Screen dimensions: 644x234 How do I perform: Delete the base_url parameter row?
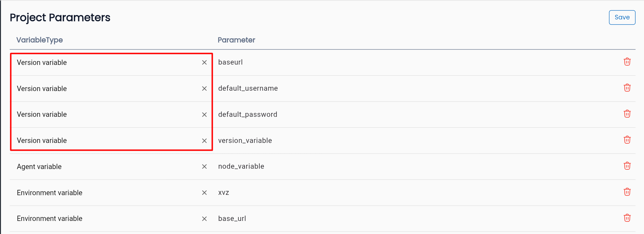tap(627, 218)
